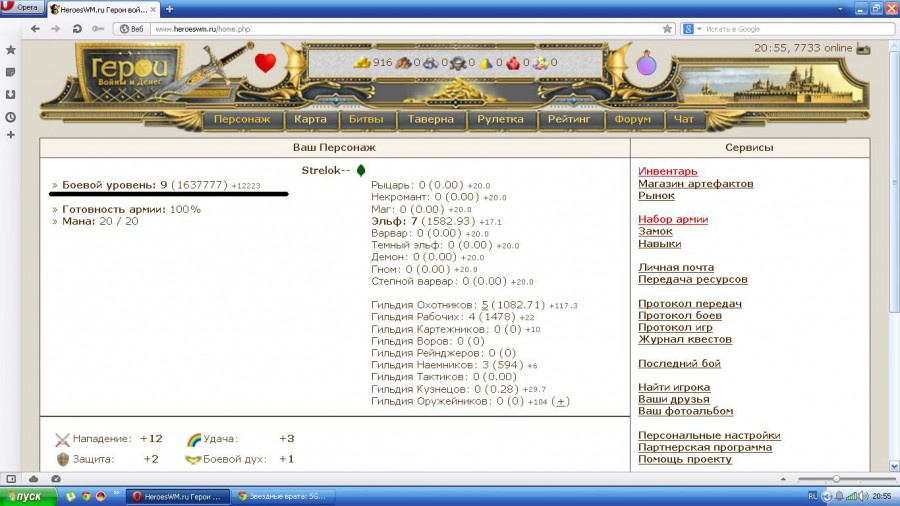The image size is (900, 506).
Task: Click the red heart health icon
Action: coord(265,63)
